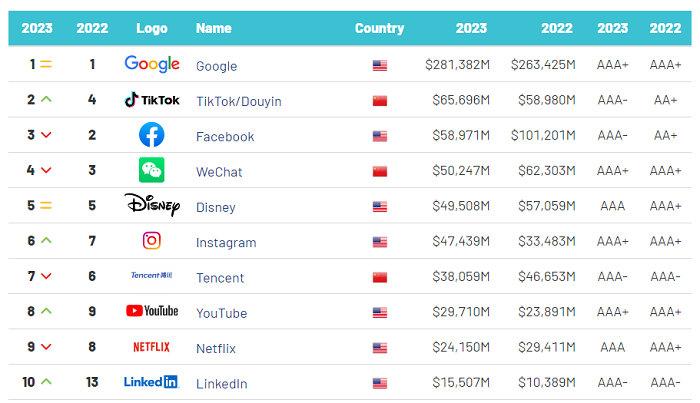Image resolution: width=700 pixels, height=403 pixels.
Task: Click the China flag in WeChat row
Action: click(x=379, y=172)
